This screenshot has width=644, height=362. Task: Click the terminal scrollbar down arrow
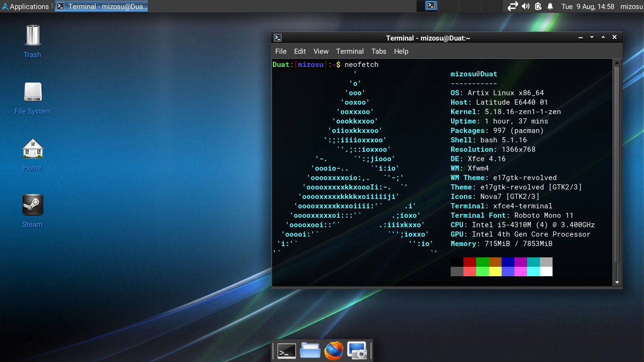pyautogui.click(x=617, y=282)
